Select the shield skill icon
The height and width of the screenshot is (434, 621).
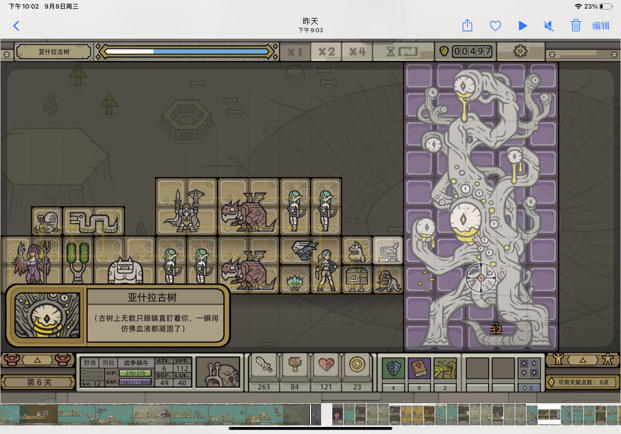(x=393, y=368)
